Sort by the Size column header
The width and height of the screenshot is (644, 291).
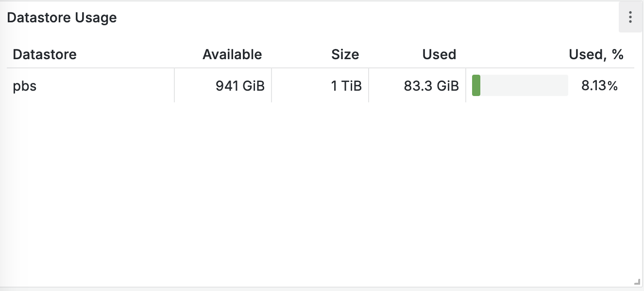345,54
